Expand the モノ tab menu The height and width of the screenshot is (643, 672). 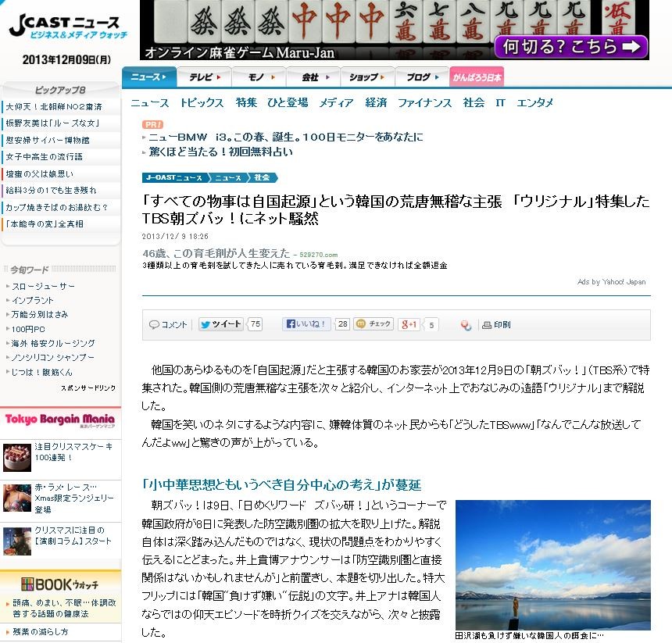(x=259, y=77)
